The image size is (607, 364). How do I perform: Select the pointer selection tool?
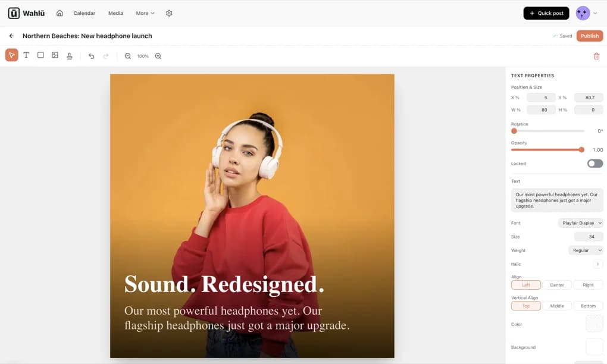pyautogui.click(x=11, y=55)
